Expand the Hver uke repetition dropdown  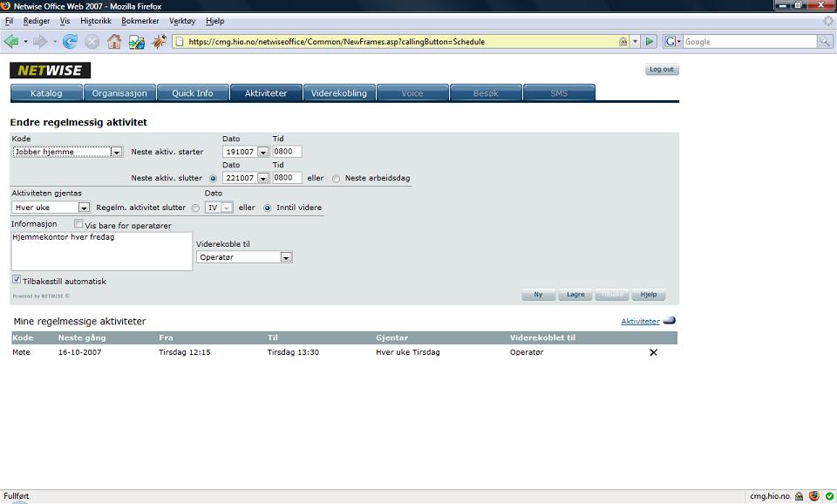tap(51, 208)
